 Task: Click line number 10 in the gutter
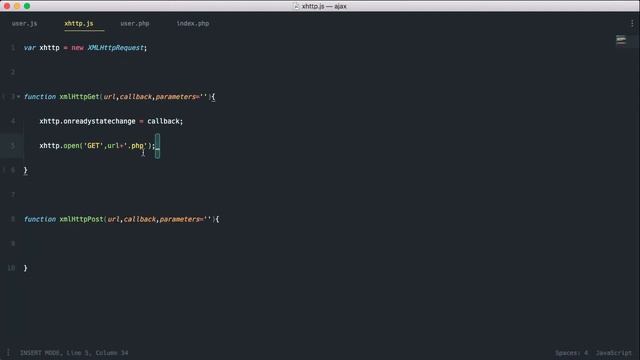[x=11, y=268]
